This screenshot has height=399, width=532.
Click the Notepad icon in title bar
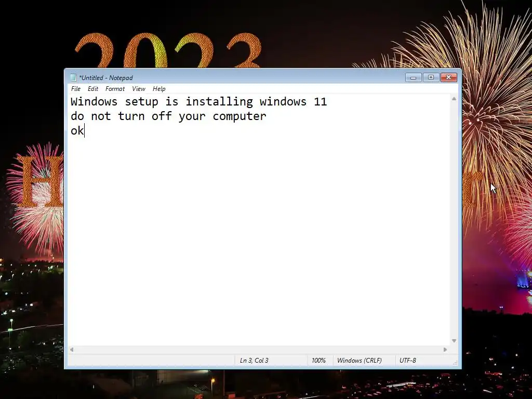(x=73, y=78)
